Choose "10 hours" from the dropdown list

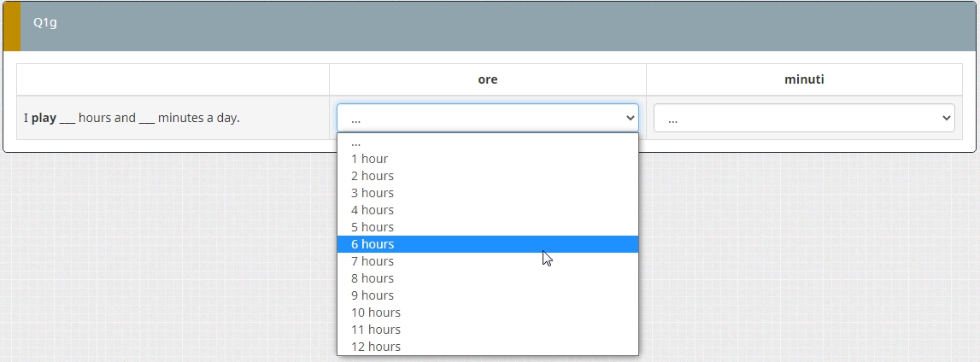pyautogui.click(x=376, y=312)
